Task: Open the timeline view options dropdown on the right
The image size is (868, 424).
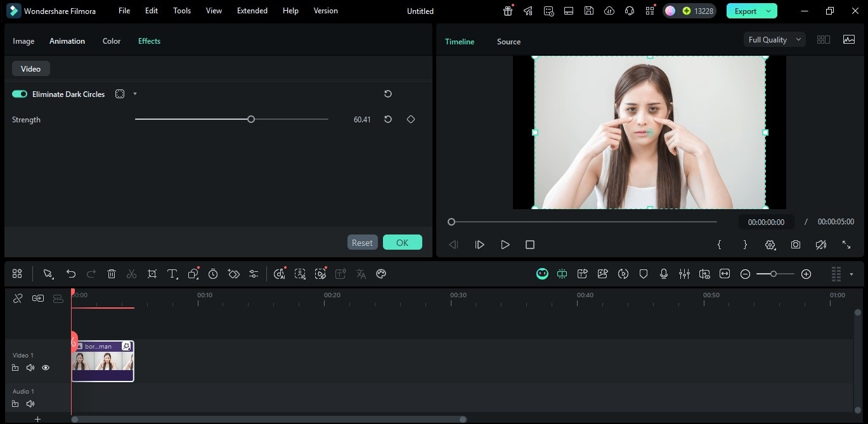Action: coord(852,274)
